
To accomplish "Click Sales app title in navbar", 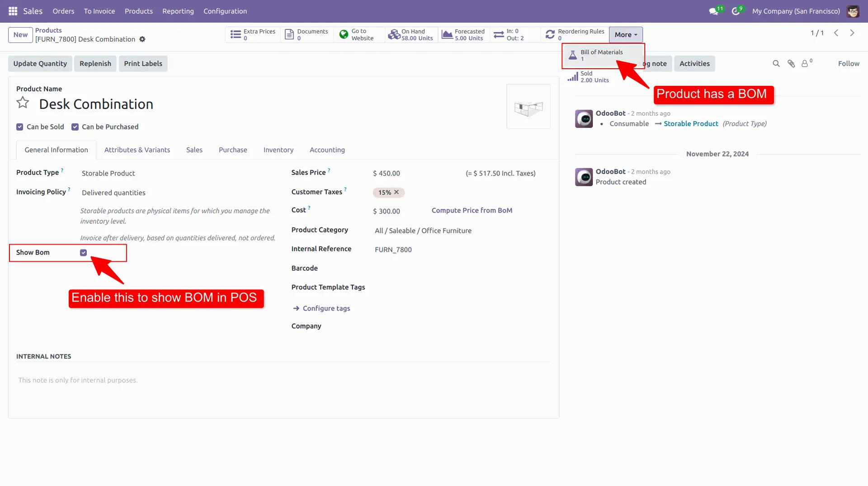I will point(33,11).
